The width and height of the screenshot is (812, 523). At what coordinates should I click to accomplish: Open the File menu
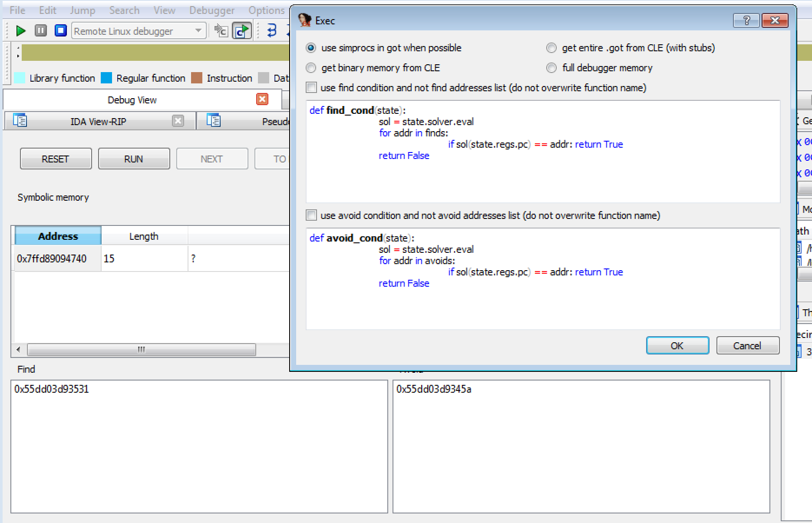[x=17, y=10]
